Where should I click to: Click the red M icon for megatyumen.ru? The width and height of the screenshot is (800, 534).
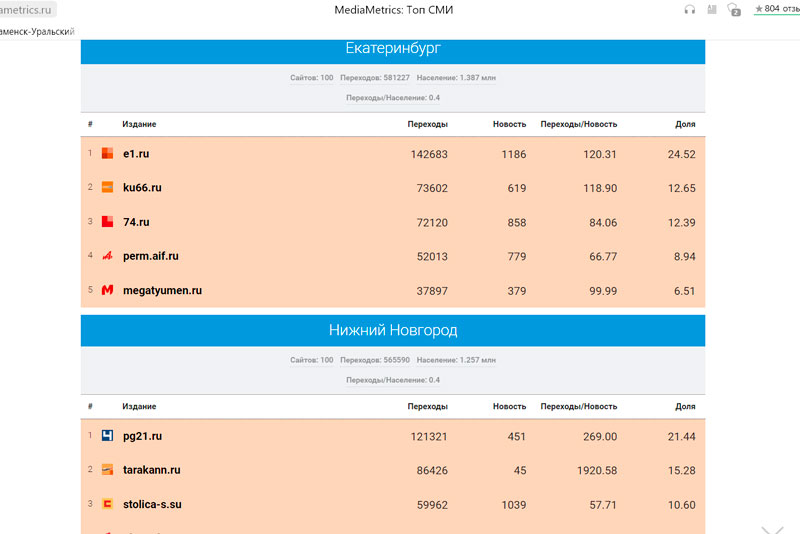[x=107, y=290]
